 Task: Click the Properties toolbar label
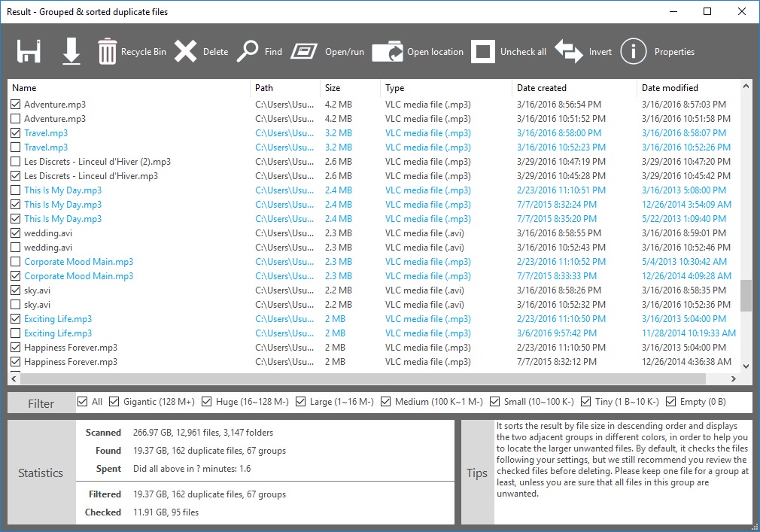(675, 52)
